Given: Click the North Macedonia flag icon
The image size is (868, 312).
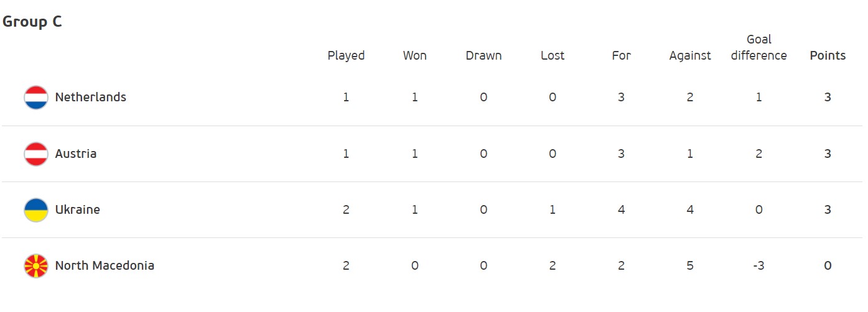Looking at the screenshot, I should point(36,266).
